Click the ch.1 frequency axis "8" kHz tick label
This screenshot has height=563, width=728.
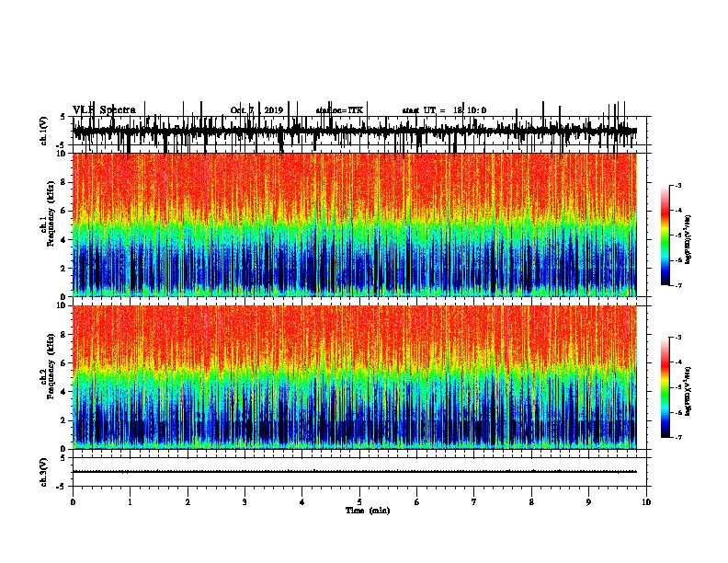pyautogui.click(x=63, y=182)
